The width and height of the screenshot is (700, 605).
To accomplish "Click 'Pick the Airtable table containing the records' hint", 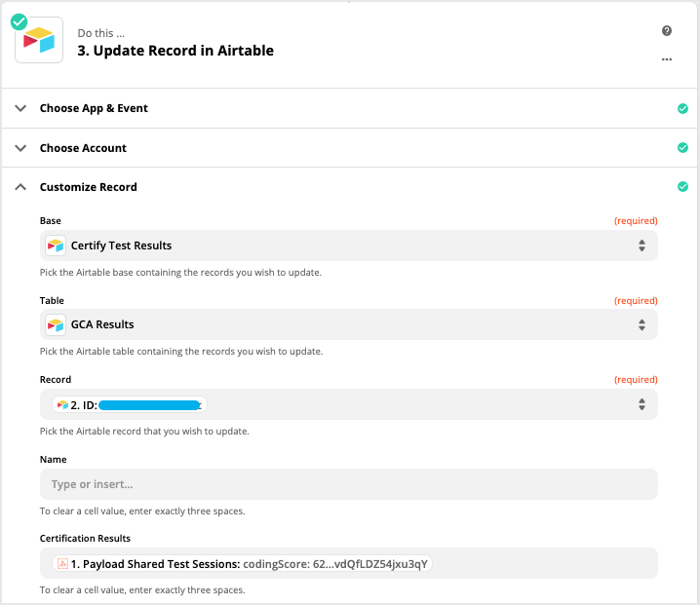I will coord(181,352).
